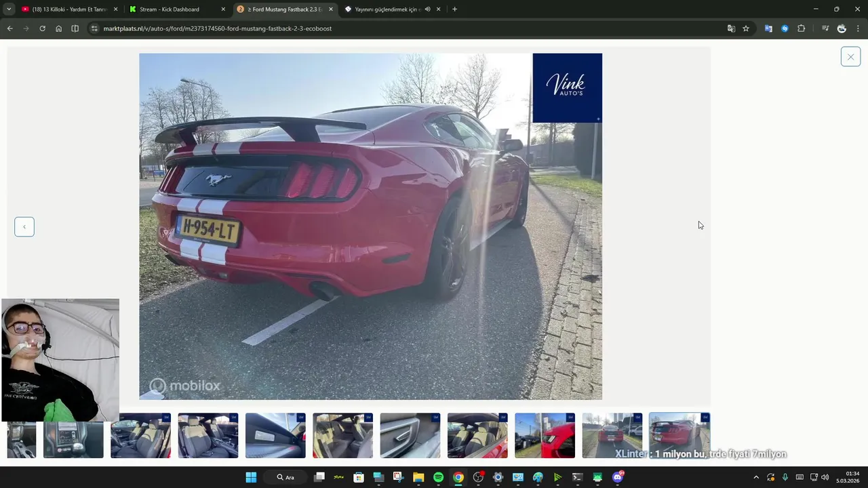Go to previous photo with left chevron
This screenshot has width=868, height=488.
coord(24,227)
